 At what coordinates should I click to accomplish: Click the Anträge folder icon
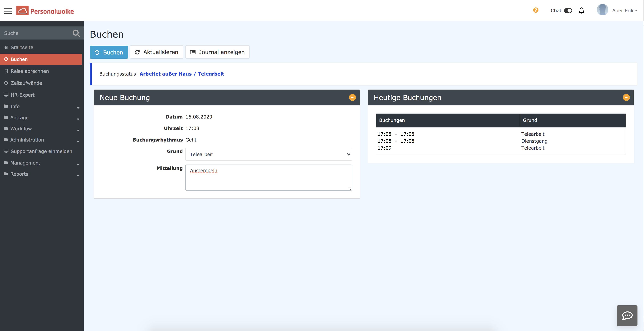pos(6,117)
